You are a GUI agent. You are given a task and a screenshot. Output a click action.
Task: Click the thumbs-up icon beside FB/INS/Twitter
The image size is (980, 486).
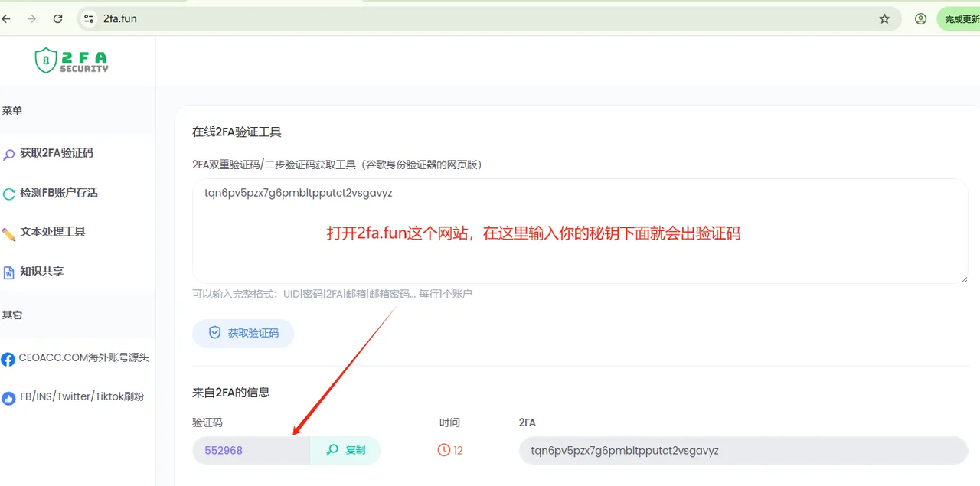pos(8,399)
